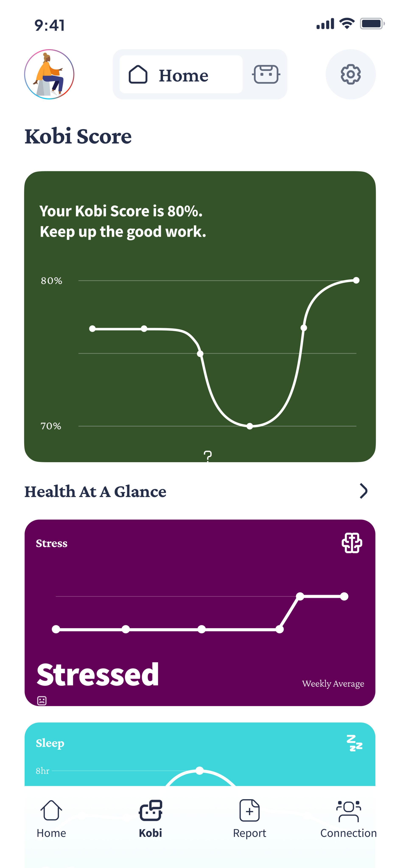This screenshot has height=868, width=400.
Task: Tap the sad face icon below Stressed
Action: [x=42, y=701]
